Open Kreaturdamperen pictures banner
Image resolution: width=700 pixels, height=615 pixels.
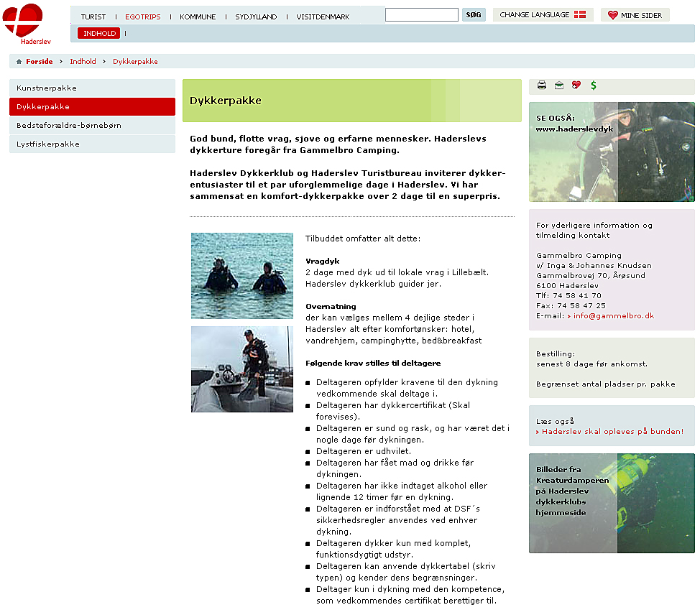click(612, 503)
